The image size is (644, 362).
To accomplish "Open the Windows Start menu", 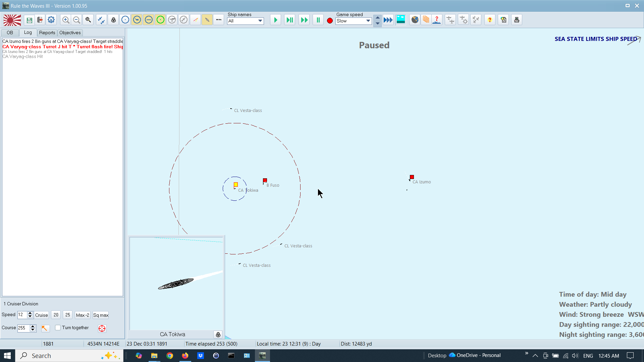I will pos(7,356).
